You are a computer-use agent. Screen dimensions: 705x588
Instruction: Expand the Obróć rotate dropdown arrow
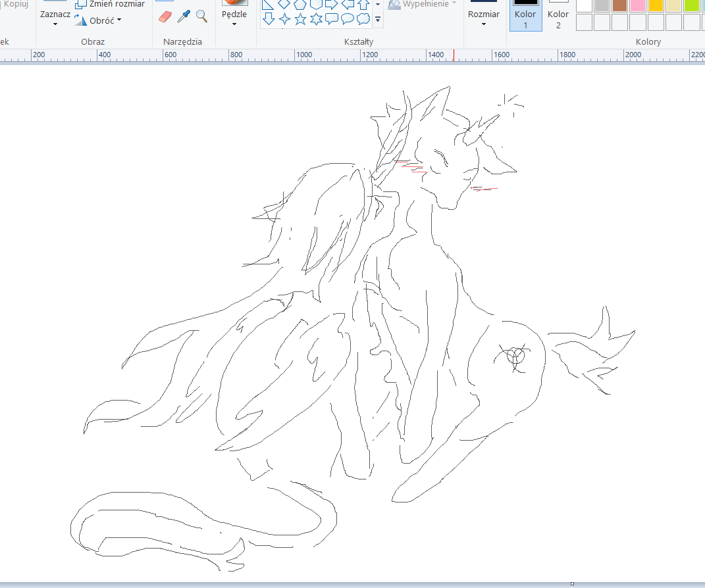tap(119, 20)
